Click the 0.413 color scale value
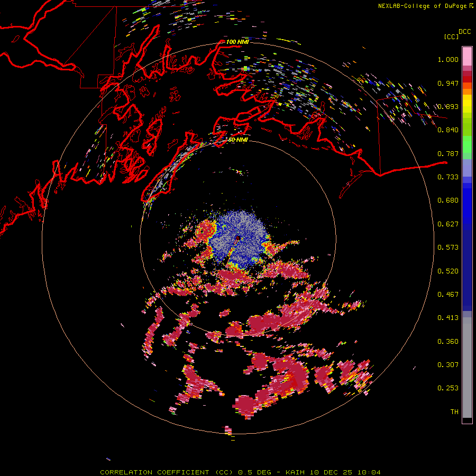 (x=448, y=318)
